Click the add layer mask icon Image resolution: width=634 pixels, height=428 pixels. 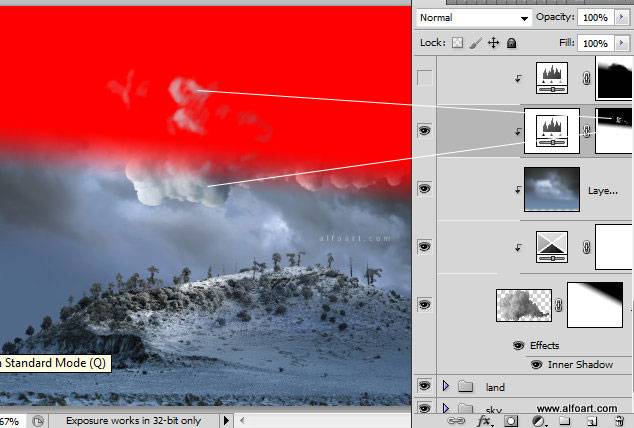(x=511, y=421)
